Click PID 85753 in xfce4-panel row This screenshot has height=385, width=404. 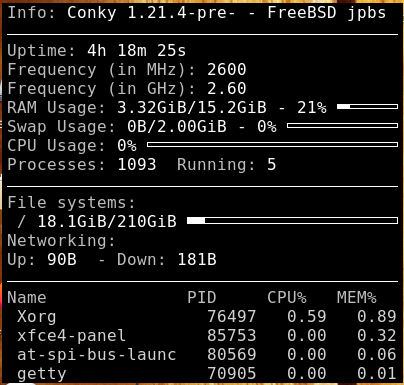pyautogui.click(x=232, y=336)
